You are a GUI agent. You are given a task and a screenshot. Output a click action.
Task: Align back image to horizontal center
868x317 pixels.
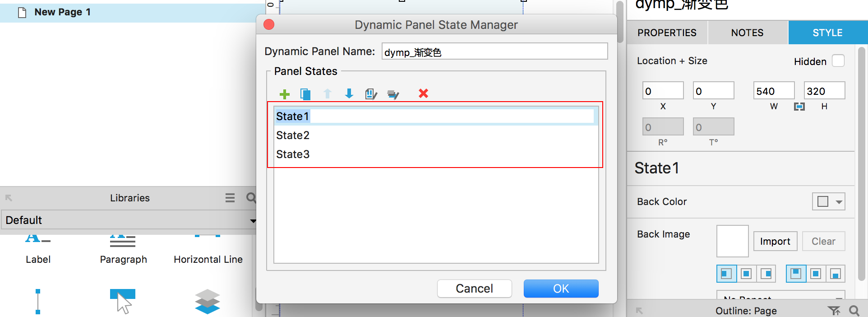[x=746, y=274]
